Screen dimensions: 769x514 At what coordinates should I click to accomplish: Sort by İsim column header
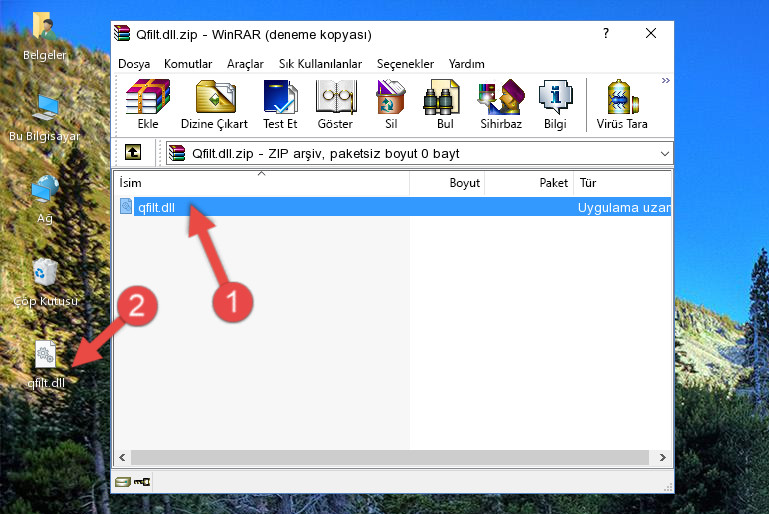click(262, 183)
